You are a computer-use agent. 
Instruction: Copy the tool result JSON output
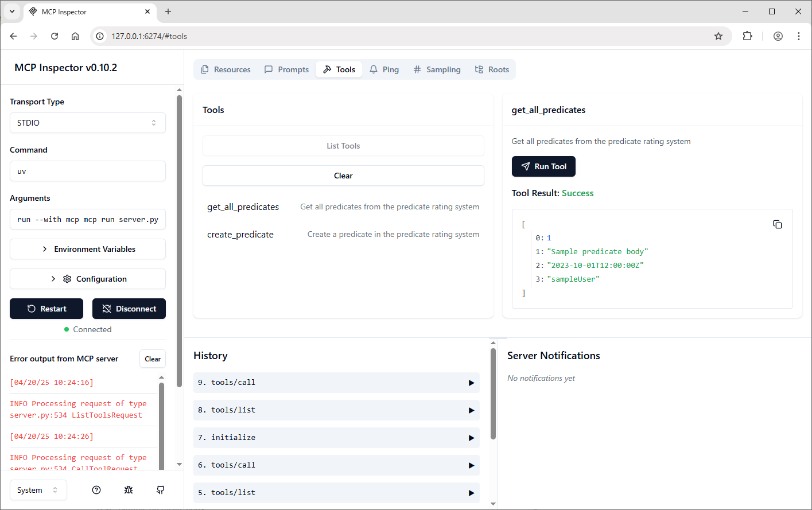click(778, 224)
